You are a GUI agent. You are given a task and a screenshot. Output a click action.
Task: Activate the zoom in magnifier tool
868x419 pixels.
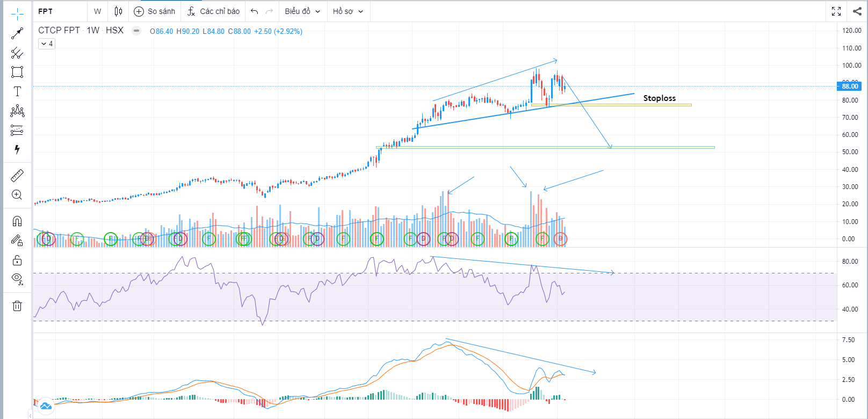17,194
